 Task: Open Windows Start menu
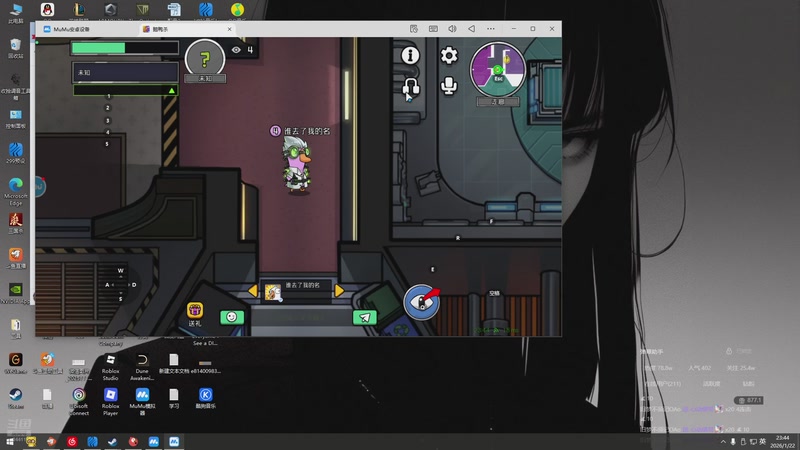pyautogui.click(x=9, y=442)
